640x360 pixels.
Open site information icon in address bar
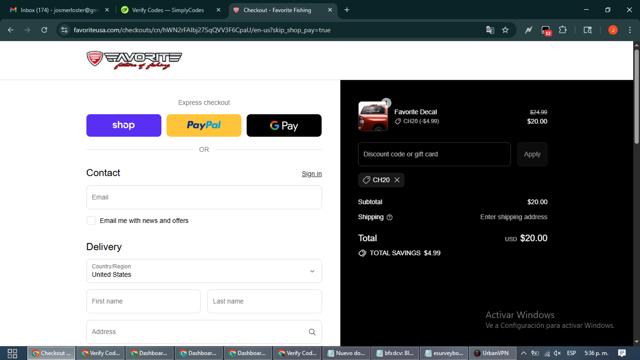point(64,30)
